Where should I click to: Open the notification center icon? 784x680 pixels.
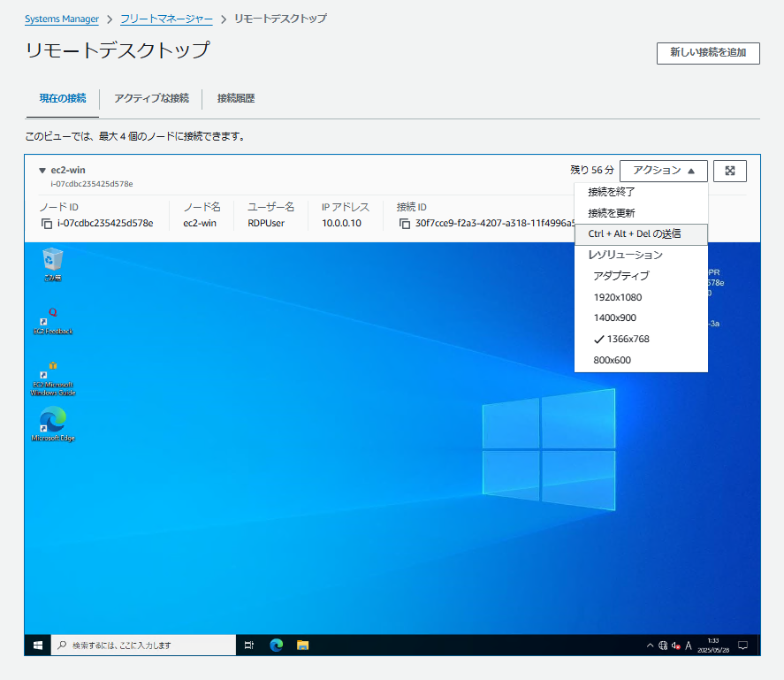743,646
